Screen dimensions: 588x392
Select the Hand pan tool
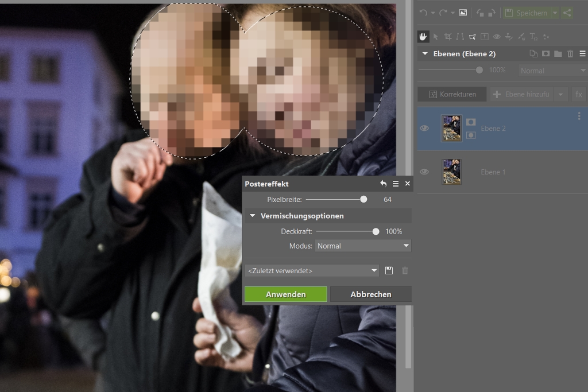[423, 37]
